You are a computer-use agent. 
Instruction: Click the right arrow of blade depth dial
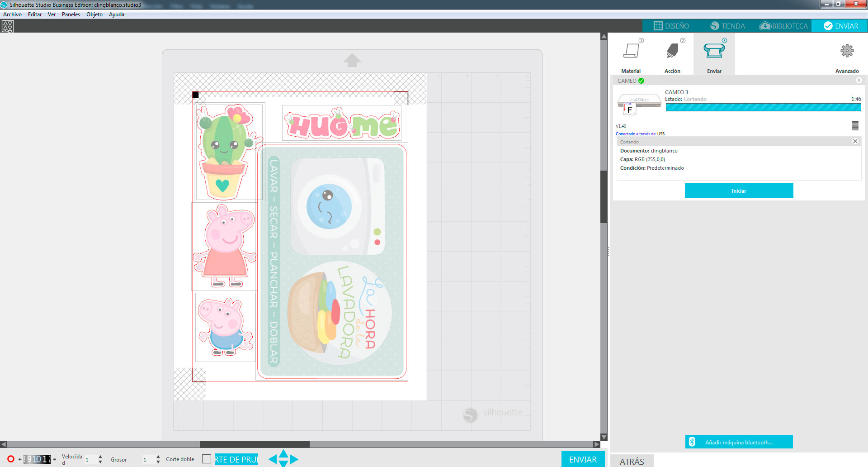(x=54, y=459)
